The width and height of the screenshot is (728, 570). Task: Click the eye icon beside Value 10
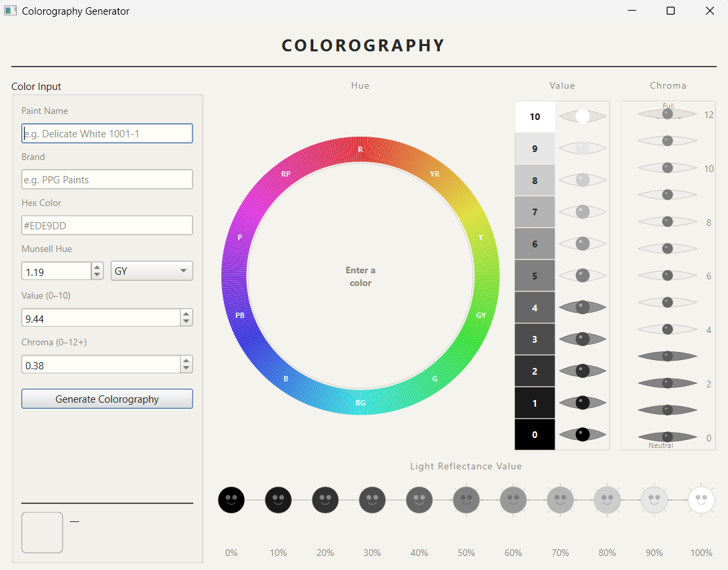point(582,116)
